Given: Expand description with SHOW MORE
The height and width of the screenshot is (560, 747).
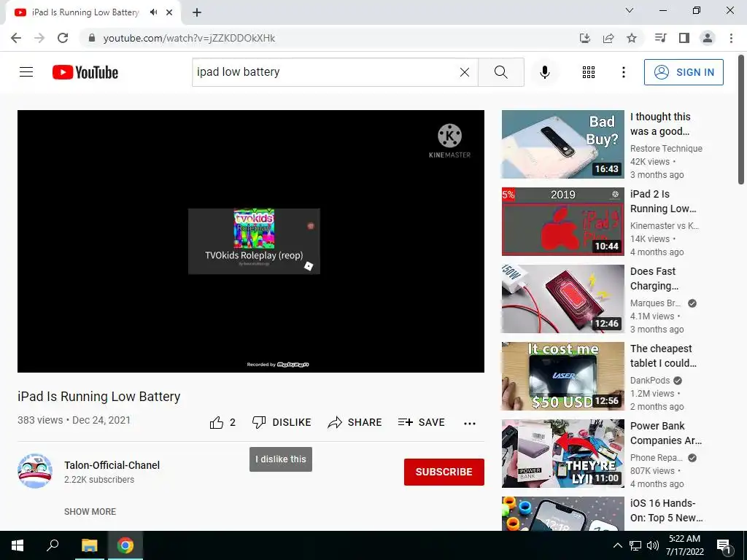Looking at the screenshot, I should tap(90, 511).
